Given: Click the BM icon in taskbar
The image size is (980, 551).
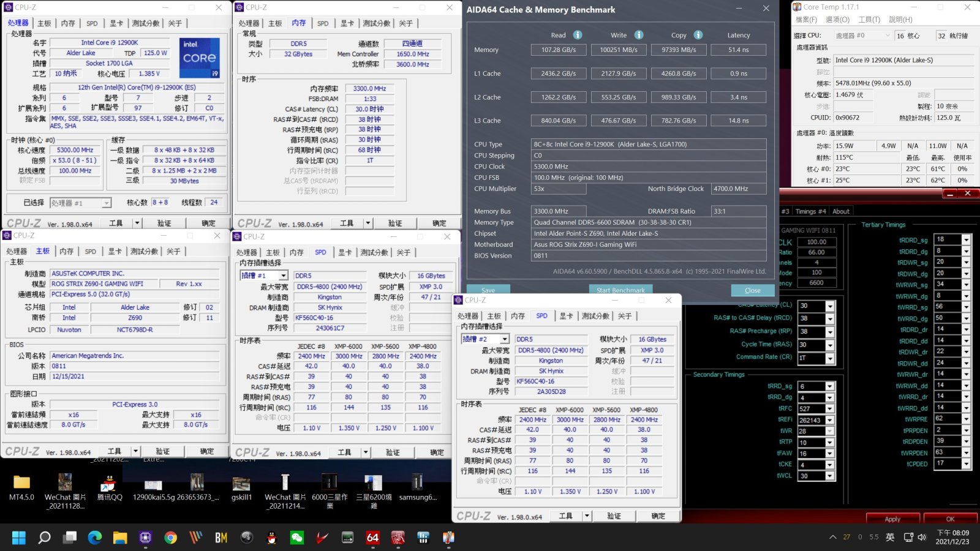Looking at the screenshot, I should tap(221, 538).
